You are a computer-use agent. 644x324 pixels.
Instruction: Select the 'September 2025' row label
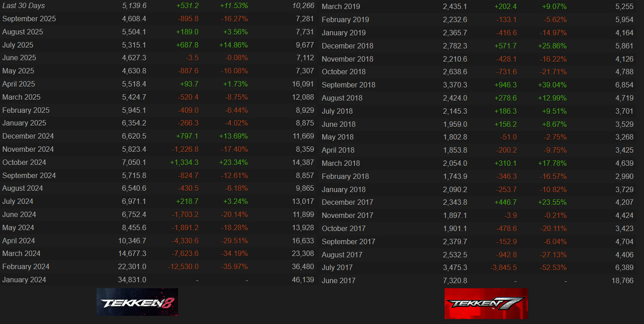[x=29, y=19]
